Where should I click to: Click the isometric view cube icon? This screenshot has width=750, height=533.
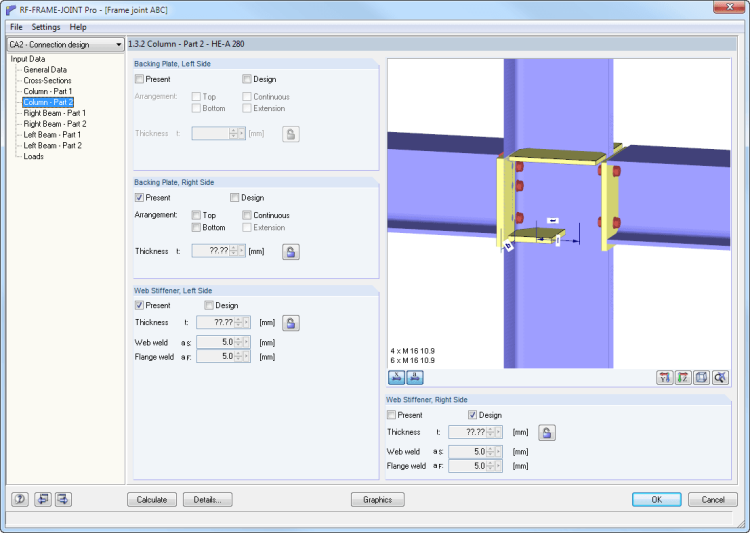pos(701,377)
